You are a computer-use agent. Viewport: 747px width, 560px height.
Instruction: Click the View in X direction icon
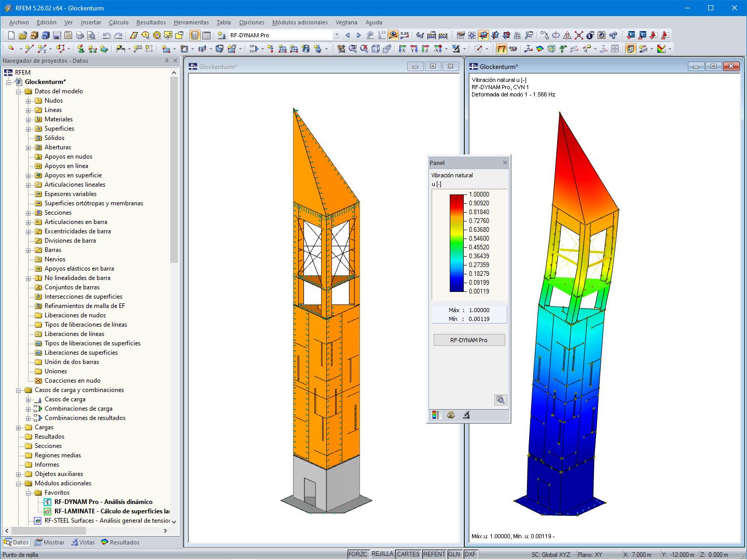403,48
